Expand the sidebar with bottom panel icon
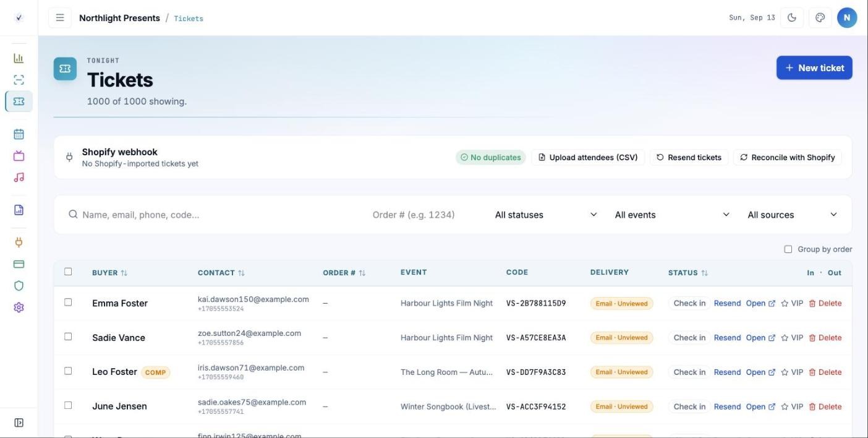This screenshot has height=438, width=868. (x=19, y=423)
